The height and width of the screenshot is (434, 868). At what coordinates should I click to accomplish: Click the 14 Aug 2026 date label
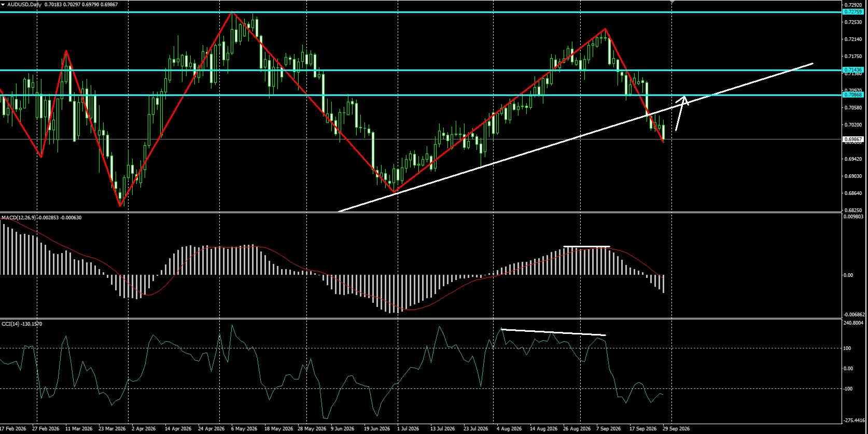click(x=544, y=429)
